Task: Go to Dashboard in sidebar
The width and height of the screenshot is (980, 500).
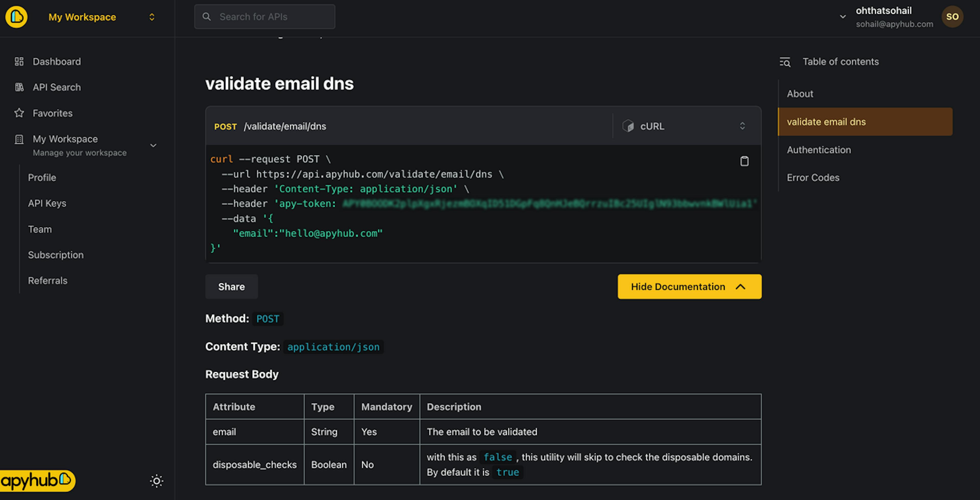Action: 57,62
